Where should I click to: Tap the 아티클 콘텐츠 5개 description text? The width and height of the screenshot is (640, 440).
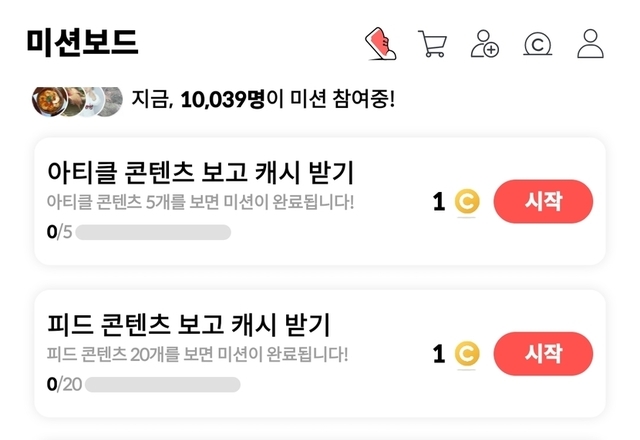[x=201, y=202]
